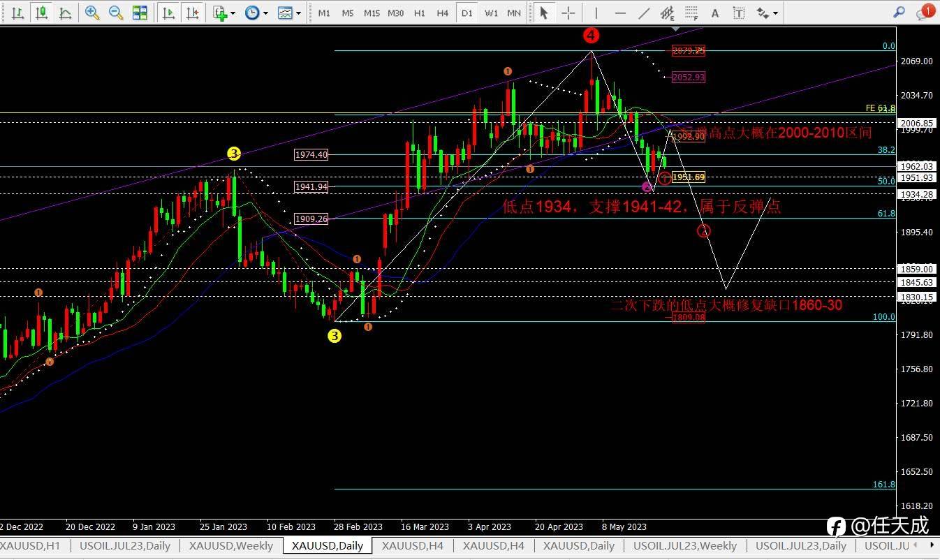
Task: Click the 2006.85 price tag on scale
Action: [x=917, y=123]
